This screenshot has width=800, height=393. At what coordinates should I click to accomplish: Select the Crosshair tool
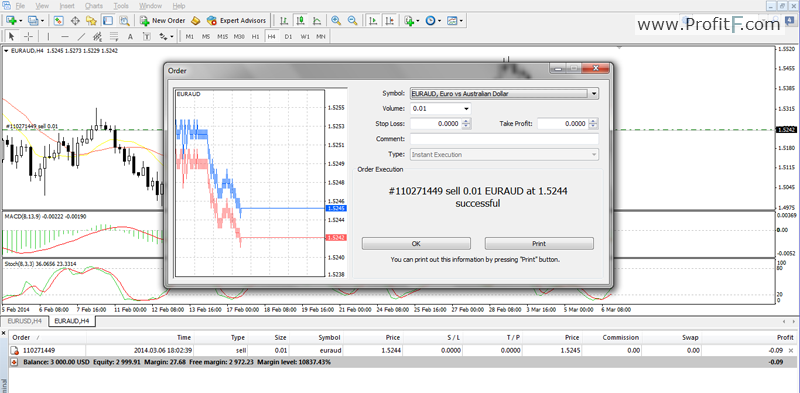click(29, 37)
